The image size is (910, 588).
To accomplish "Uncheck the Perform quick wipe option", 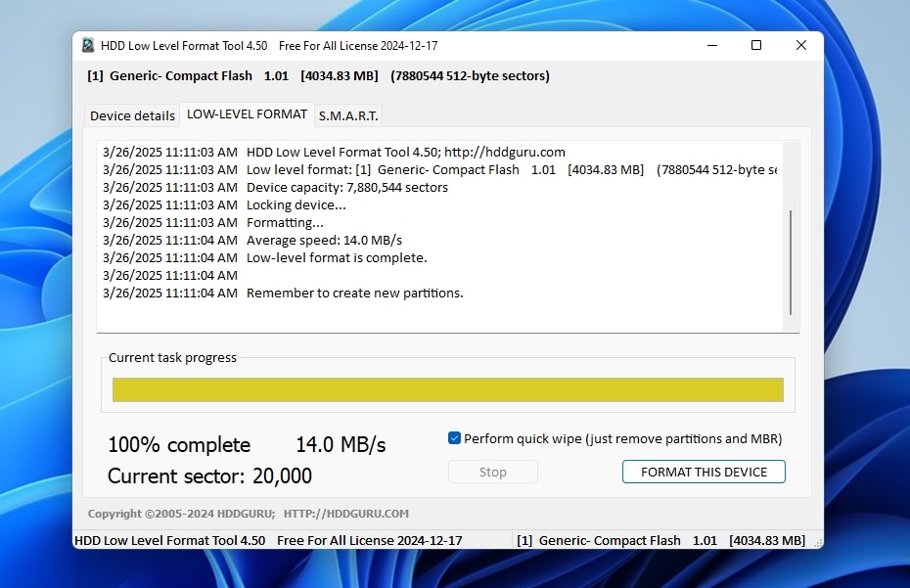I will tap(454, 437).
